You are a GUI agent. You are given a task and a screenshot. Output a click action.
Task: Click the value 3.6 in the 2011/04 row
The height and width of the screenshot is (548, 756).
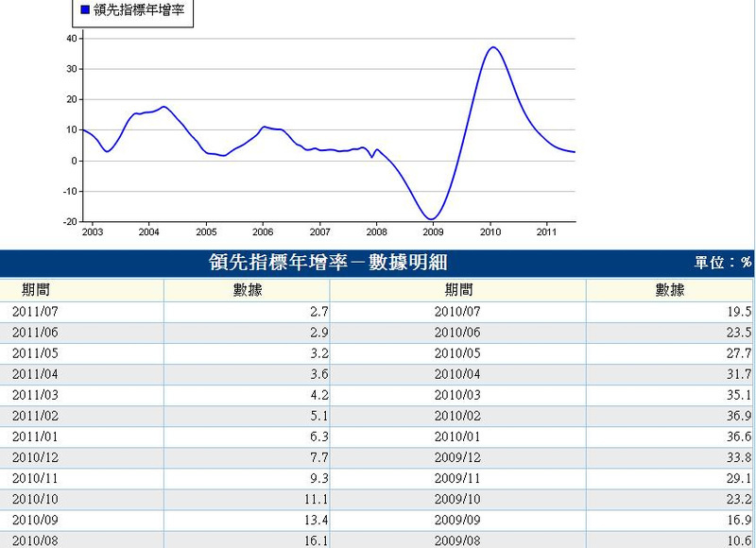[319, 374]
